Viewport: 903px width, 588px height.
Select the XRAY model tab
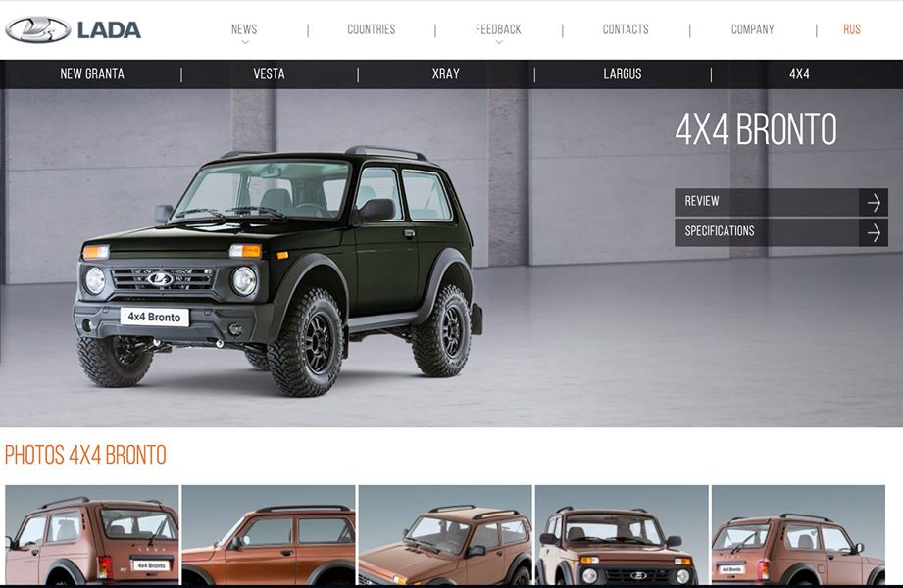(446, 73)
